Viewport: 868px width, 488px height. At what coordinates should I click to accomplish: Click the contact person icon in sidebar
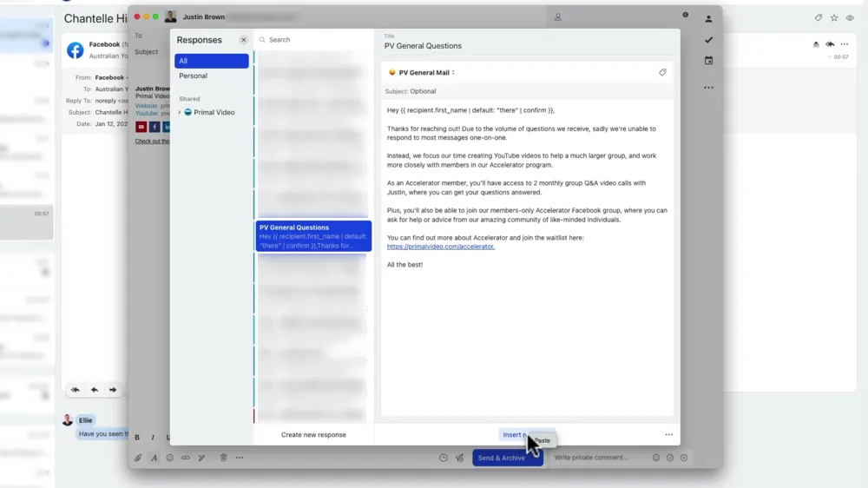(708, 18)
